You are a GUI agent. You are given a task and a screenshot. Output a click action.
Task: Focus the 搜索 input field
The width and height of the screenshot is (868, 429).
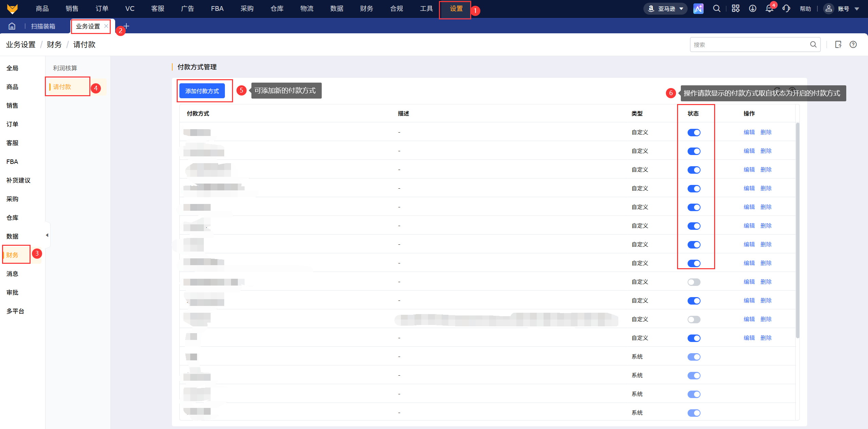point(755,45)
